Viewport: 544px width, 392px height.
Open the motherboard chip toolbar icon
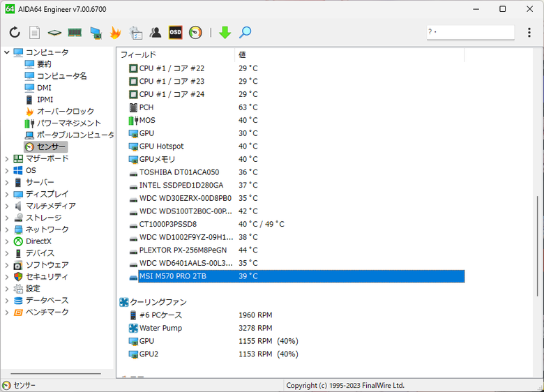(x=54, y=33)
